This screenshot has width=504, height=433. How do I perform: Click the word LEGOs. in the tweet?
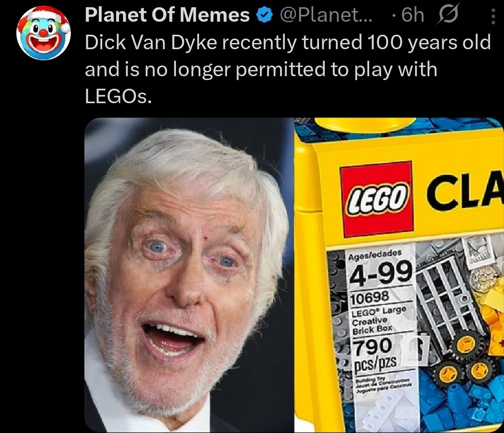(118, 96)
